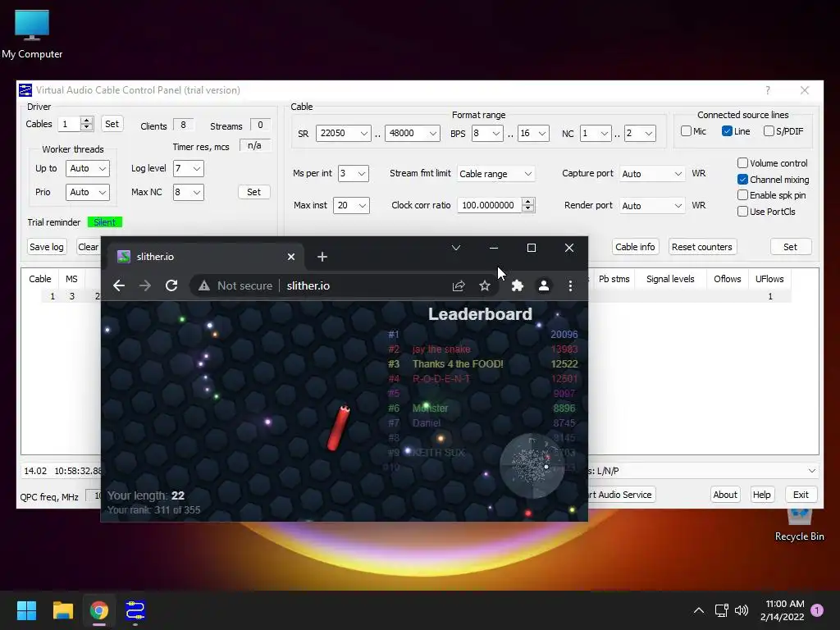This screenshot has height=630, width=840.
Task: Click the Clock corr ratio input field
Action: tap(490, 204)
